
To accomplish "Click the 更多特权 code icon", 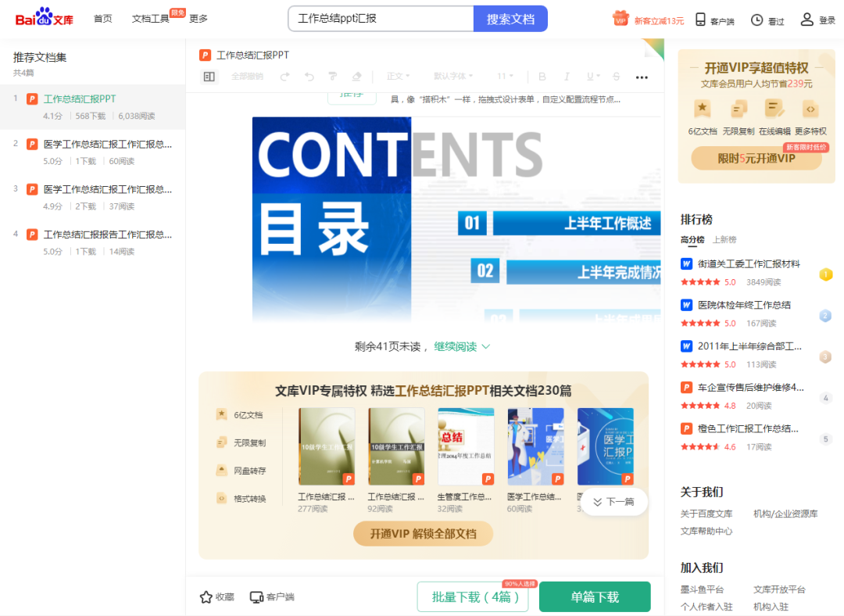I will pos(810,109).
